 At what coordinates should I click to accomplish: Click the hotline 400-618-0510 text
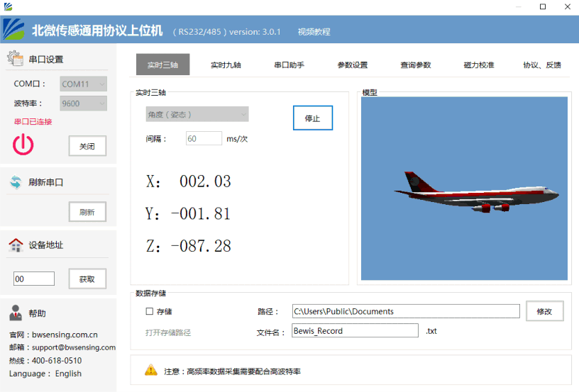click(57, 360)
